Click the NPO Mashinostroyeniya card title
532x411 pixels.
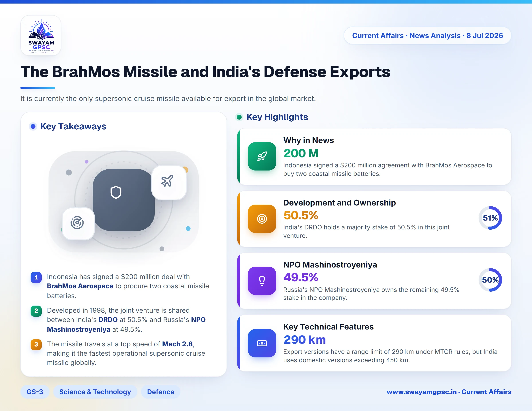pos(330,264)
